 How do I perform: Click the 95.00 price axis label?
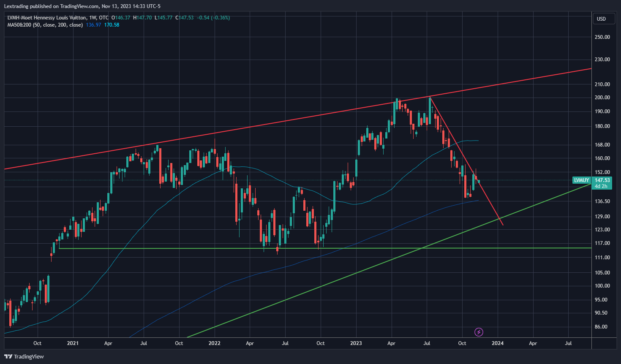pos(601,300)
